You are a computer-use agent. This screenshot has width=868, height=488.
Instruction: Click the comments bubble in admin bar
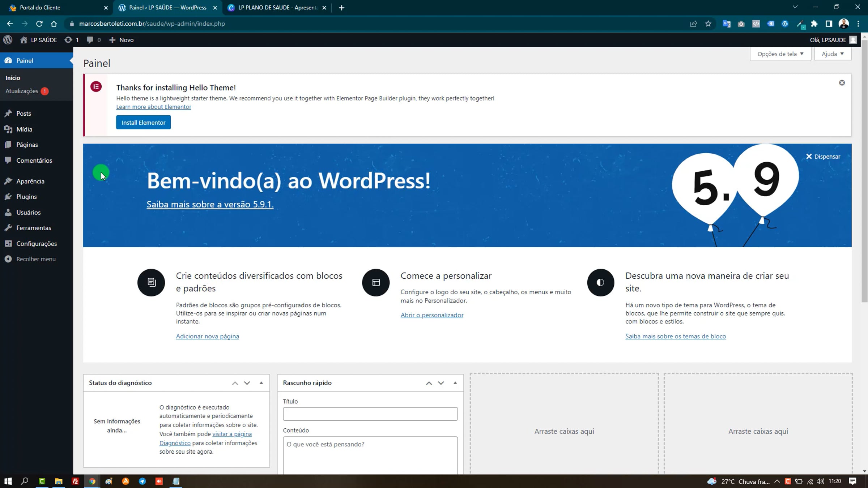pos(90,40)
